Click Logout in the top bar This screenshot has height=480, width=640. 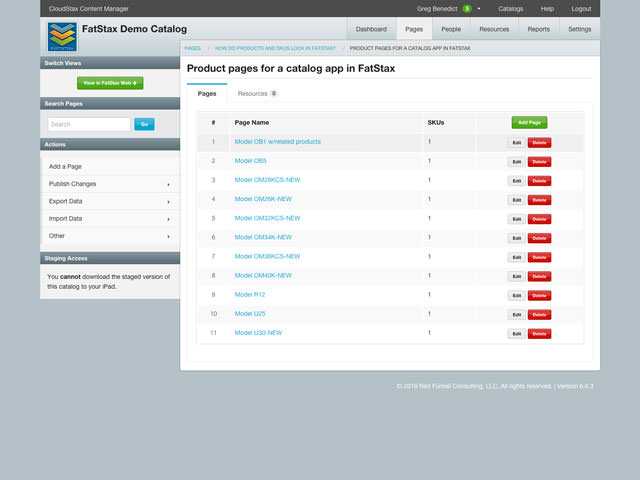pyautogui.click(x=581, y=9)
